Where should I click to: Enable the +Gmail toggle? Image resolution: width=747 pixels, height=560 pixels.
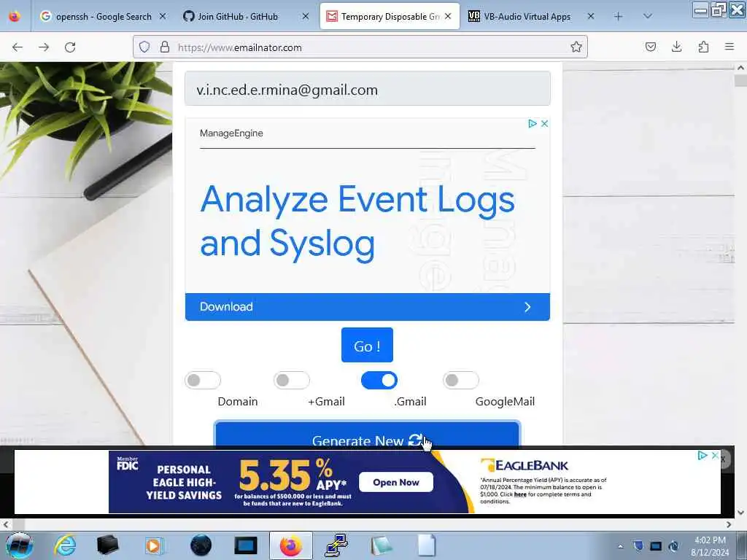coord(292,380)
